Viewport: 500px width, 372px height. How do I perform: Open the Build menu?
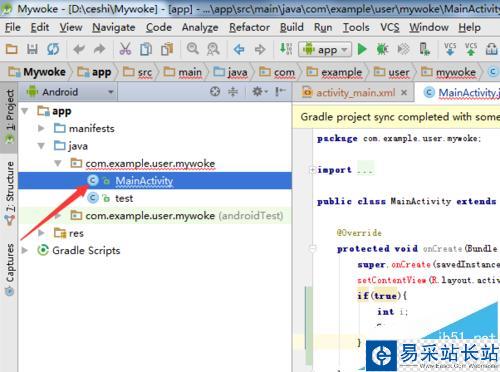pos(292,27)
